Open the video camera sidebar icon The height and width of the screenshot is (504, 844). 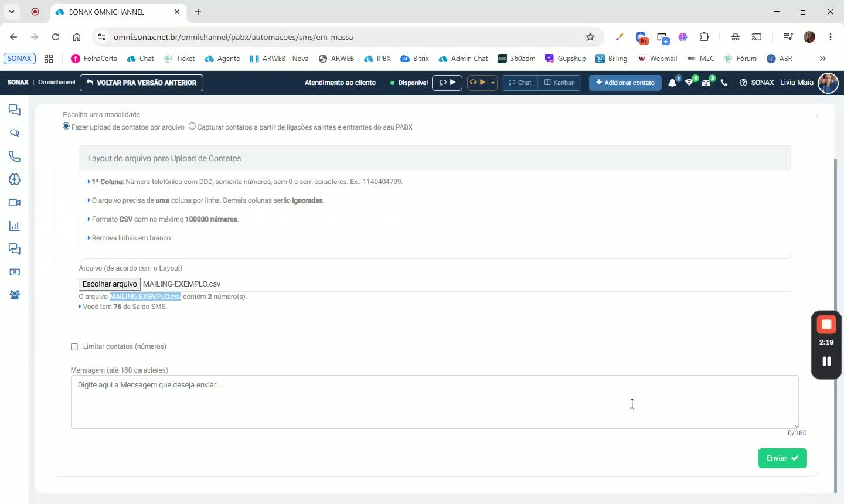pyautogui.click(x=15, y=203)
